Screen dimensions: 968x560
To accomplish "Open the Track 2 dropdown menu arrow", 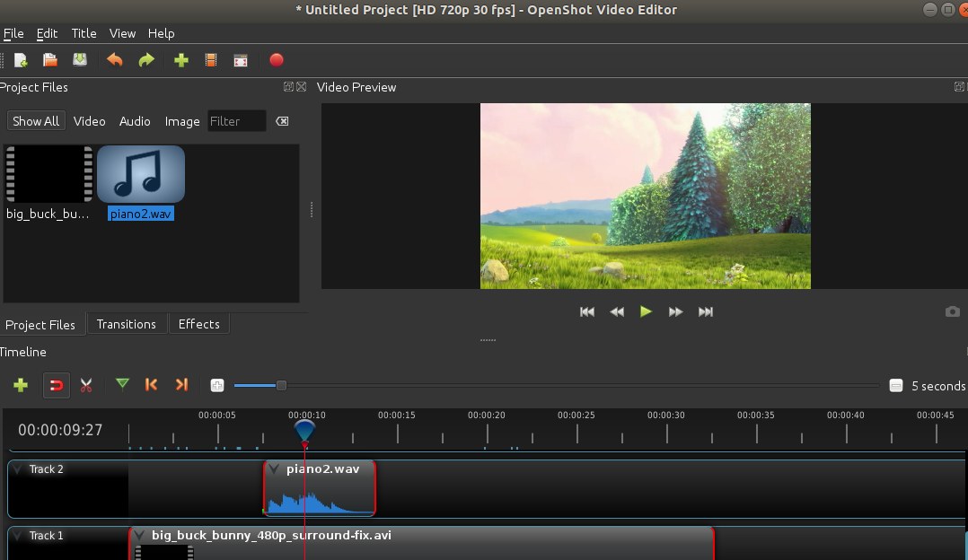I will (x=17, y=469).
